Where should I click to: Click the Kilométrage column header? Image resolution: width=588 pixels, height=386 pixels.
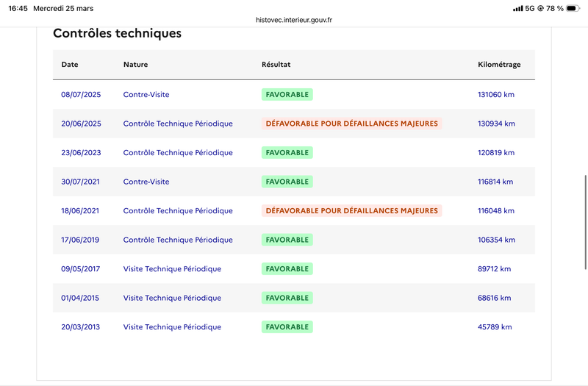click(x=499, y=65)
